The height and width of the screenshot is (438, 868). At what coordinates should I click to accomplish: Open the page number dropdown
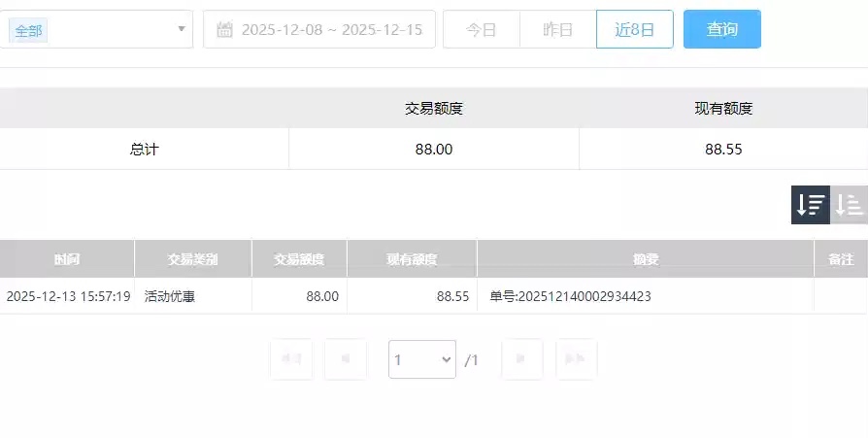(x=422, y=359)
